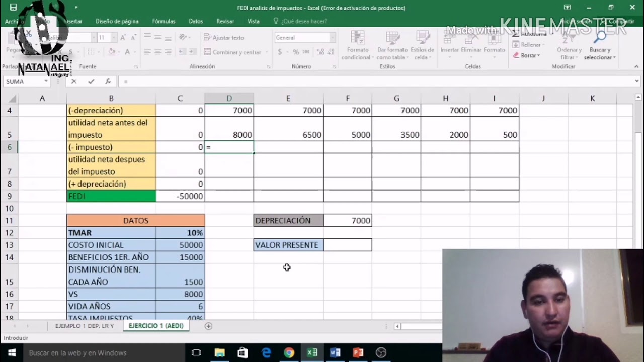
Task: Apply comma style number format
Action: [306, 52]
